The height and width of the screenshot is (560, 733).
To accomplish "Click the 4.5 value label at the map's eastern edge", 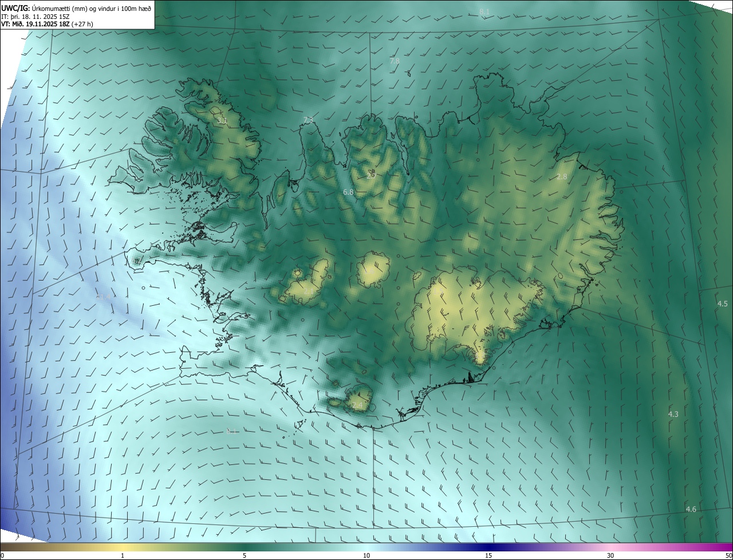I will click(722, 303).
